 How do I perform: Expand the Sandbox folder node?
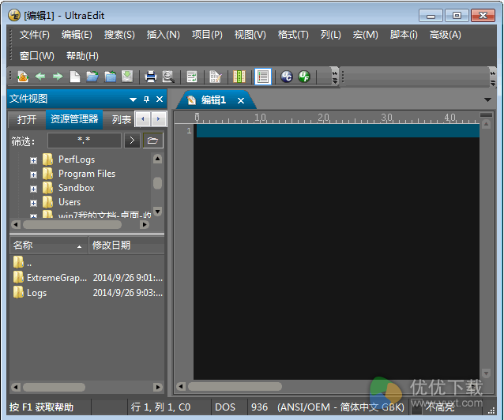tap(33, 189)
